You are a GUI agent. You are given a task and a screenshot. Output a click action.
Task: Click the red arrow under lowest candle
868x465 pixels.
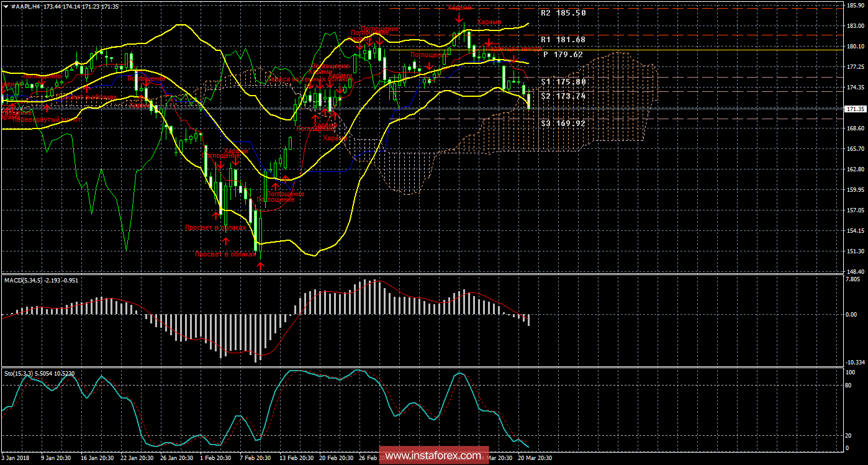click(x=261, y=266)
